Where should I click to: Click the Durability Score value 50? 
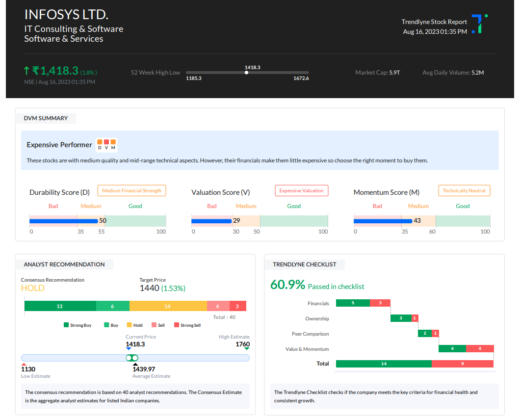[103, 221]
